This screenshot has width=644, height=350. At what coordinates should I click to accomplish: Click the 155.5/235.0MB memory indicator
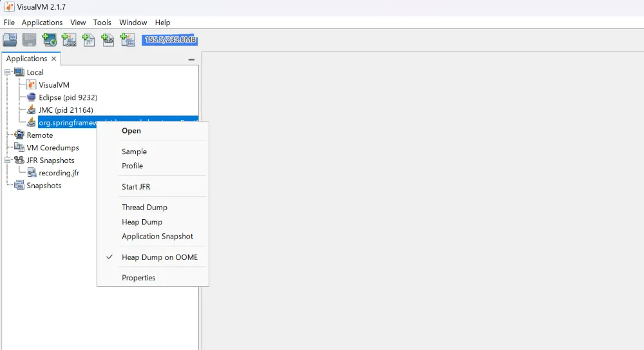tap(169, 40)
